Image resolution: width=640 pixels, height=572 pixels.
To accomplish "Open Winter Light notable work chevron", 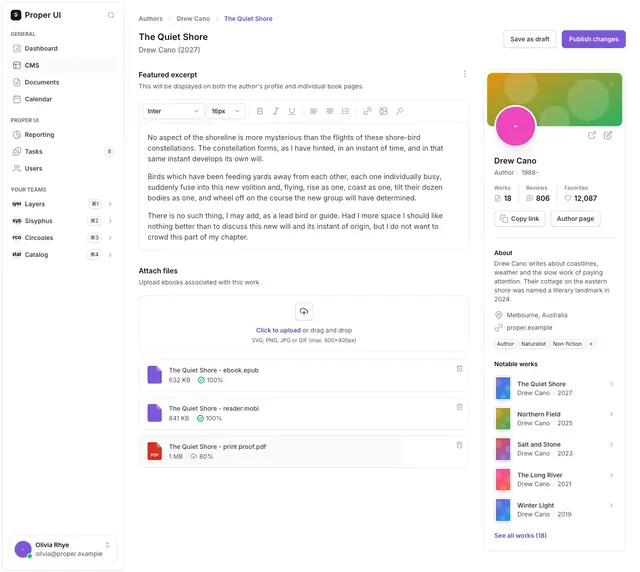I will click(x=611, y=505).
